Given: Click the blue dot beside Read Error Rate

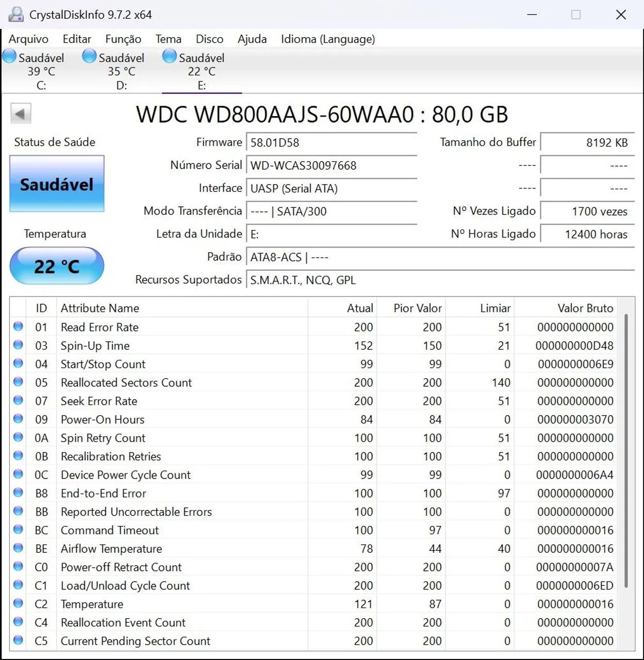Looking at the screenshot, I should pos(18,326).
